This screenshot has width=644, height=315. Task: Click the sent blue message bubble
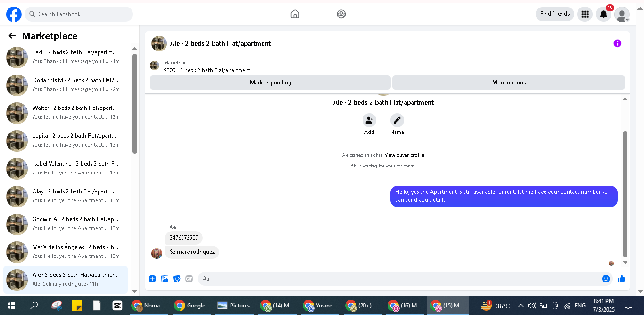[504, 196]
